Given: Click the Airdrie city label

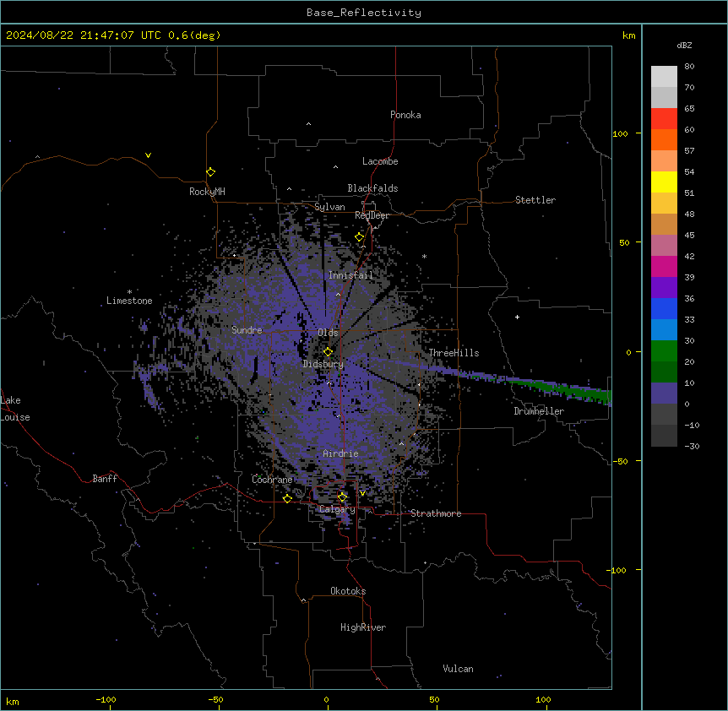Looking at the screenshot, I should click(x=340, y=453).
